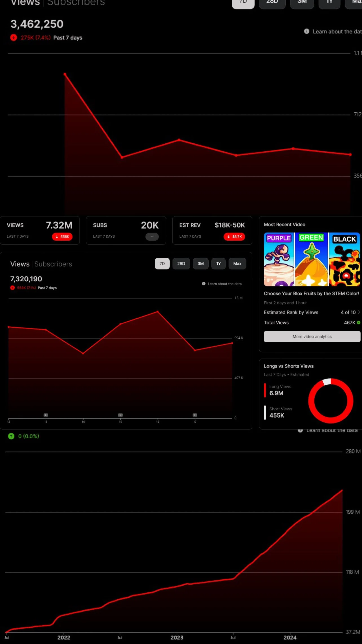Click the Short Views value 455K
The image size is (362, 644).
pos(277,415)
